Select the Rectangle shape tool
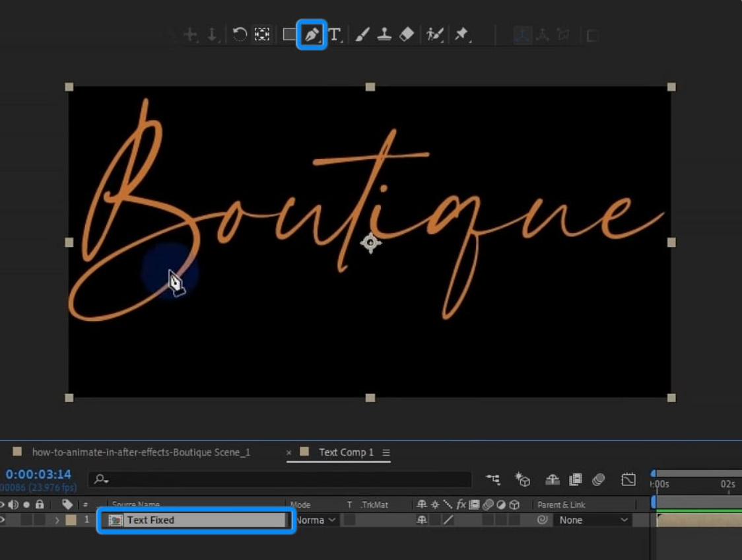The width and height of the screenshot is (742, 560). 289,34
